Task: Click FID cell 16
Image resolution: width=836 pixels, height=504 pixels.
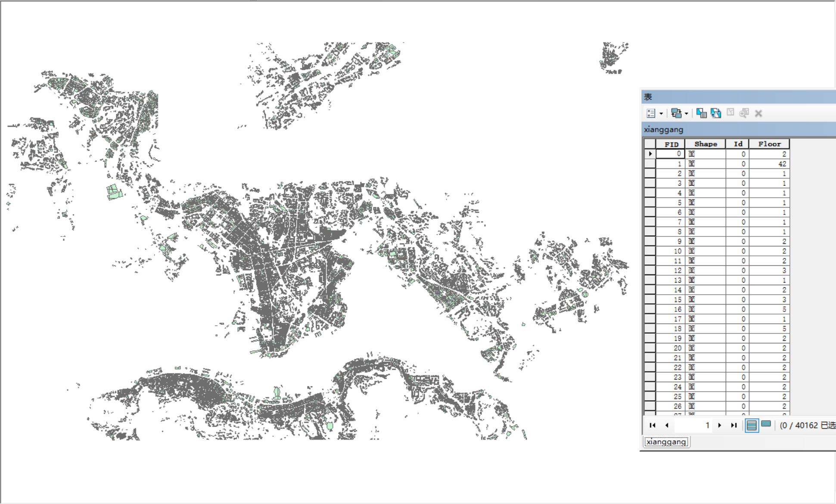Action: pyautogui.click(x=671, y=309)
